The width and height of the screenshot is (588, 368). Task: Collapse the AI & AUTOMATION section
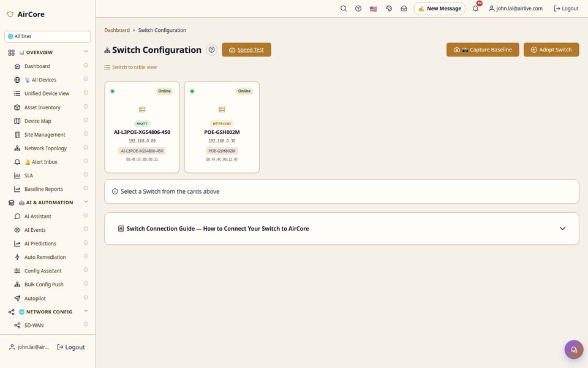[86, 202]
